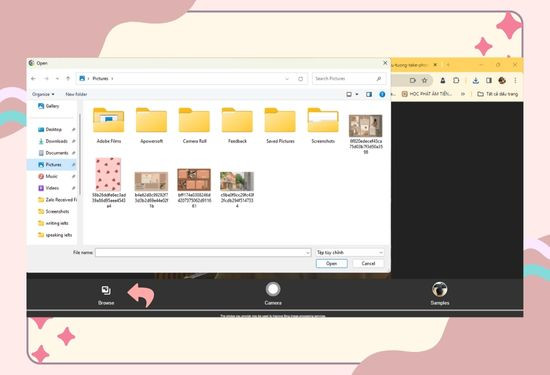
Task: Click the Camera shutter button
Action: (273, 289)
